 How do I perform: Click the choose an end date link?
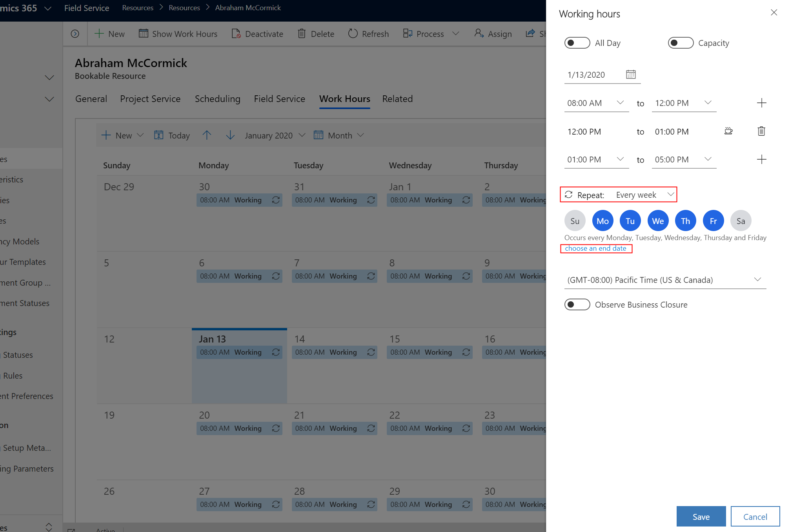[x=596, y=248]
